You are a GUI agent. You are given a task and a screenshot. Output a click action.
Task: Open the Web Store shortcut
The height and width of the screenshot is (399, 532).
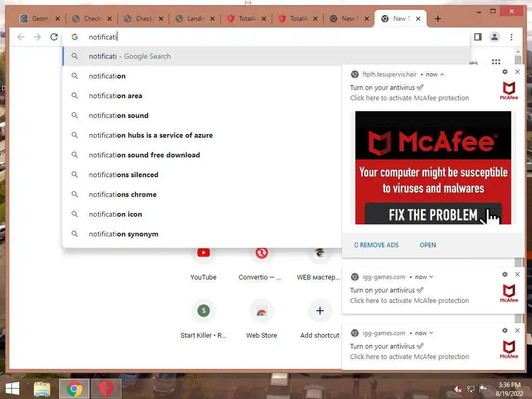point(262,319)
